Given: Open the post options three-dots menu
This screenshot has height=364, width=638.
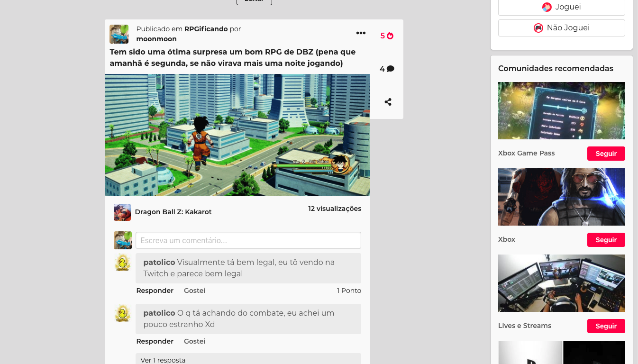Looking at the screenshot, I should point(361,33).
